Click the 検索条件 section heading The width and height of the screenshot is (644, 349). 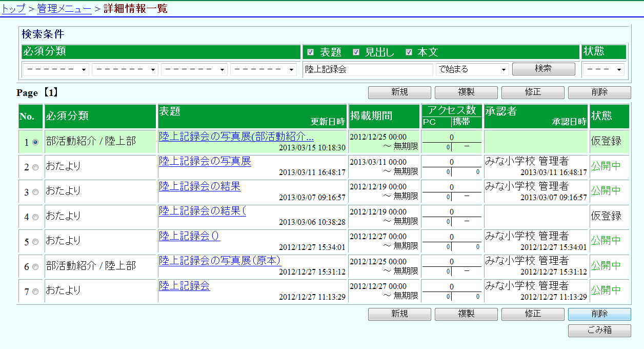pos(43,34)
